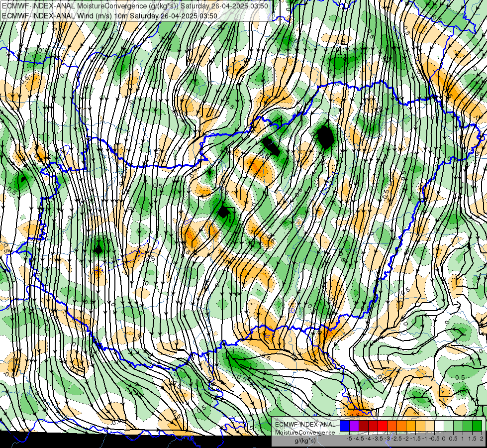Click the Wind (m/s) 10m title line
Viewport: 487px width, 448px height.
(109, 16)
